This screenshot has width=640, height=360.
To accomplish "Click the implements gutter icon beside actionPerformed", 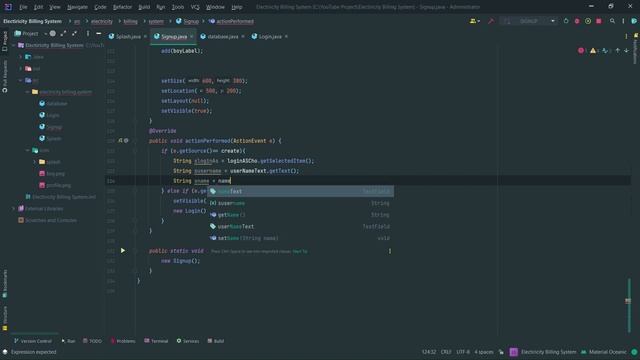I will click(x=120, y=140).
